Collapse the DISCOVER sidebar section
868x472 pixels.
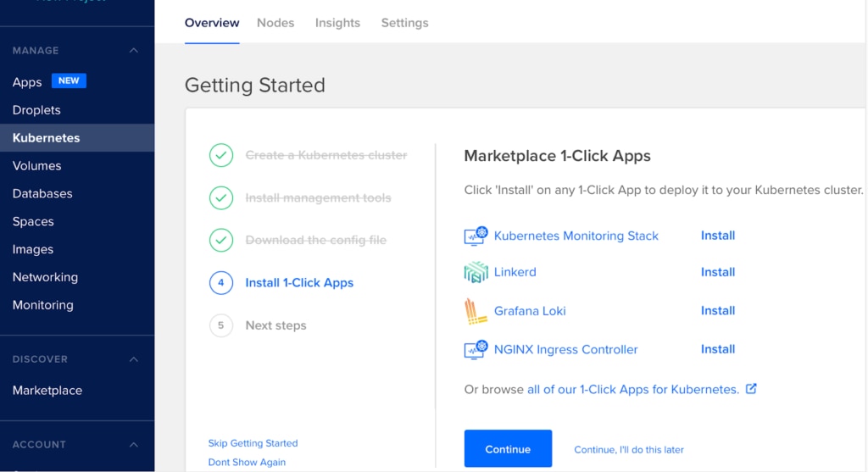click(133, 359)
